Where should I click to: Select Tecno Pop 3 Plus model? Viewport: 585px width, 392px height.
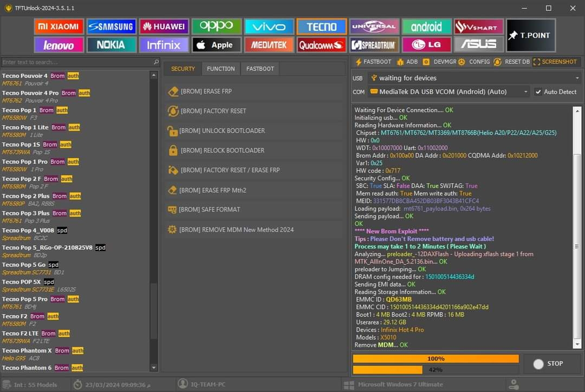click(75, 217)
